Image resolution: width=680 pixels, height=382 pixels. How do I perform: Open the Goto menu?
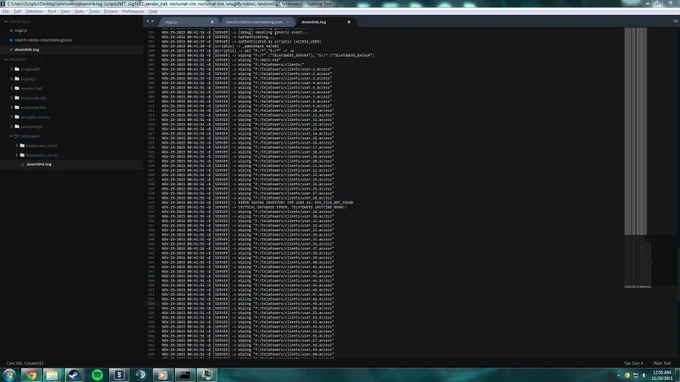[x=79, y=12]
